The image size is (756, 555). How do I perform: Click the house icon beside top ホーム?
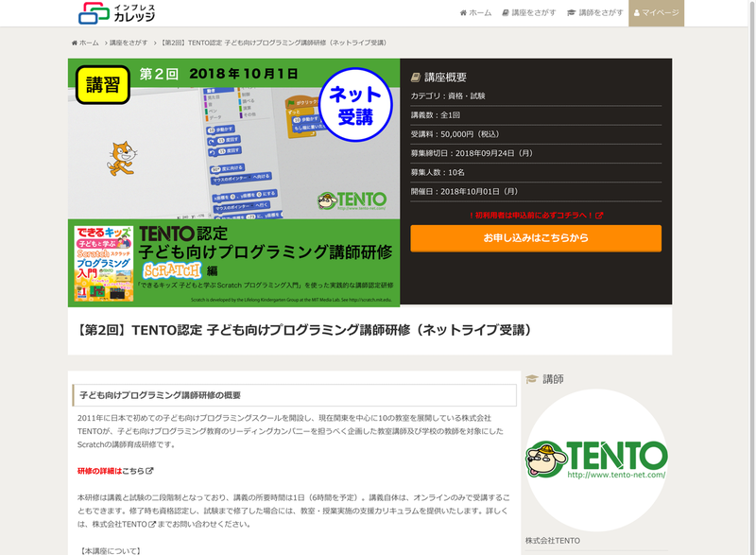tap(463, 13)
